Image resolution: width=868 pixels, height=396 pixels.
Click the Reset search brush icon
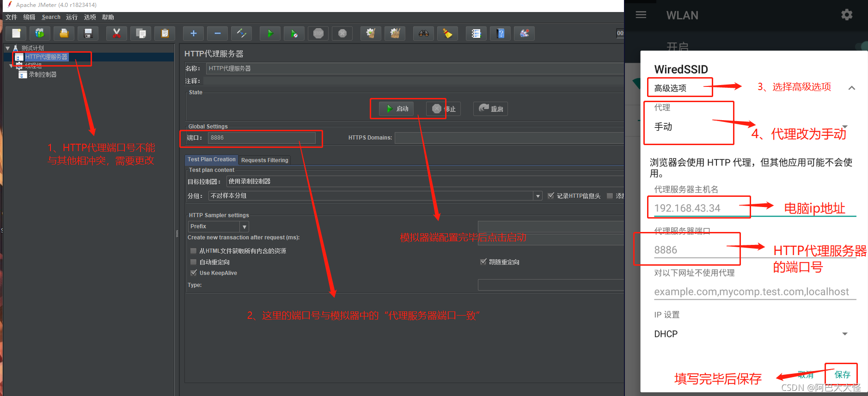448,33
